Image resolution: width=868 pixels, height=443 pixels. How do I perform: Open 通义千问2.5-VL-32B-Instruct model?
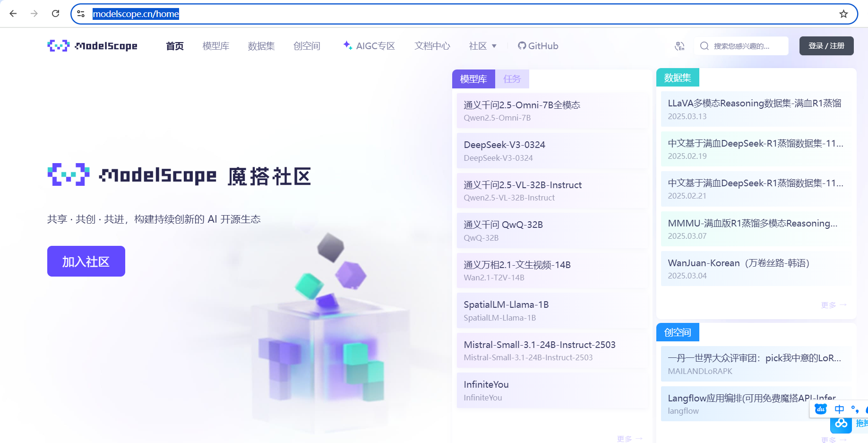(x=552, y=191)
